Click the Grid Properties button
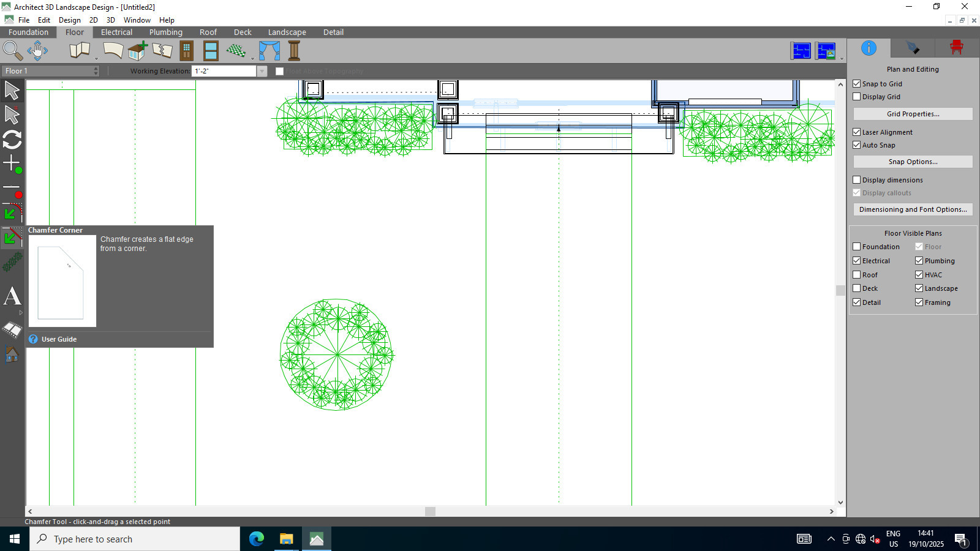 click(x=913, y=114)
